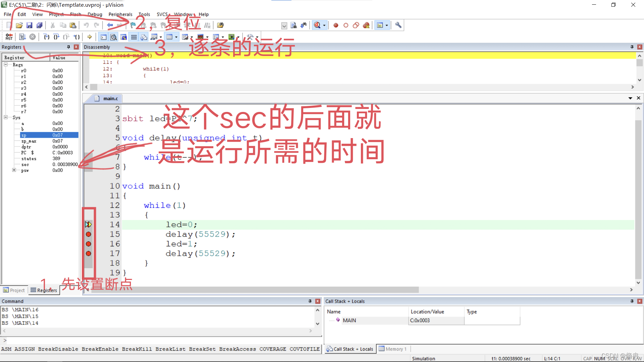This screenshot has height=362, width=644.
Task: Click the Kill All Breakpoints icon
Action: tap(366, 25)
